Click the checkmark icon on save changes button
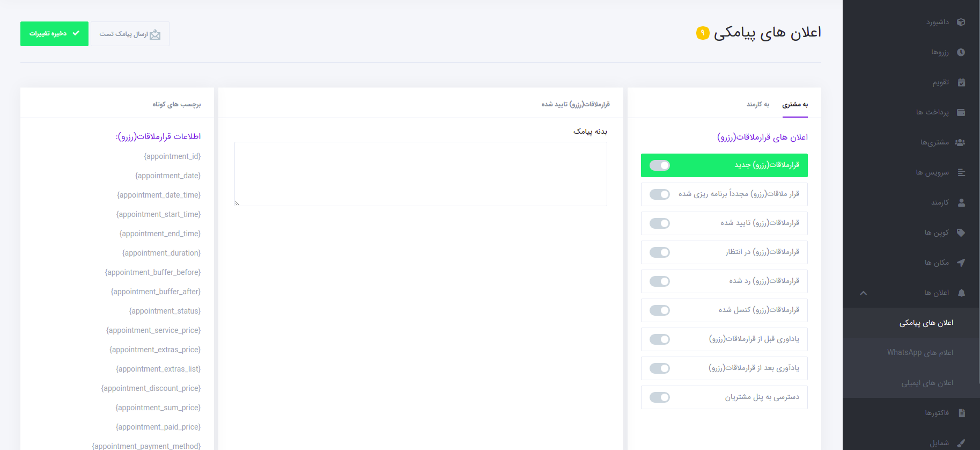This screenshot has height=450, width=980. pyautogui.click(x=76, y=33)
